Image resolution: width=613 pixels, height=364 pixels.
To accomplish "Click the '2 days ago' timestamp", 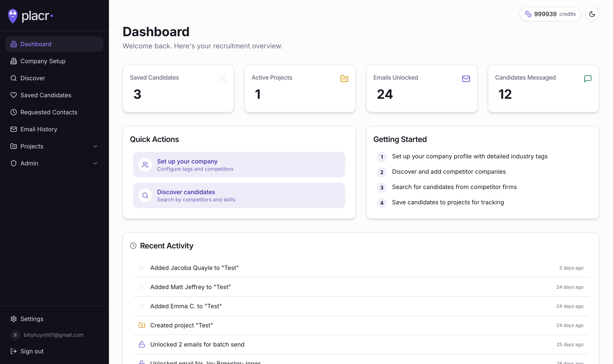I will pos(571,268).
